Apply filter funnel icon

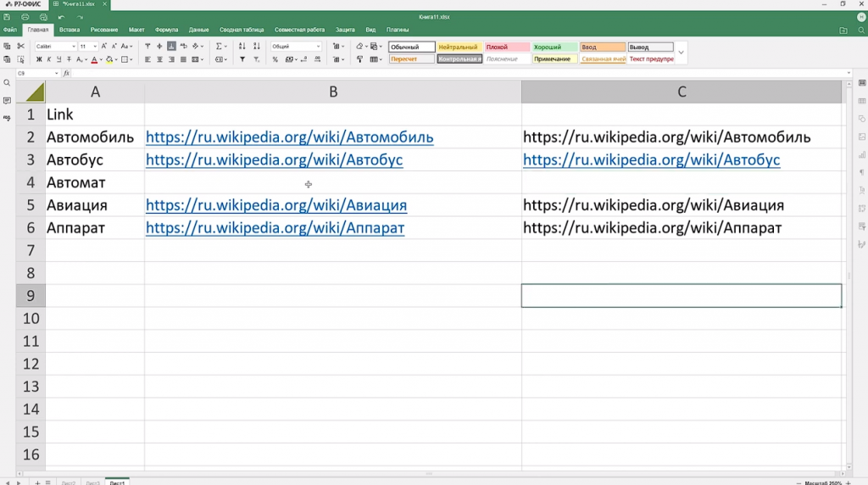tap(242, 59)
